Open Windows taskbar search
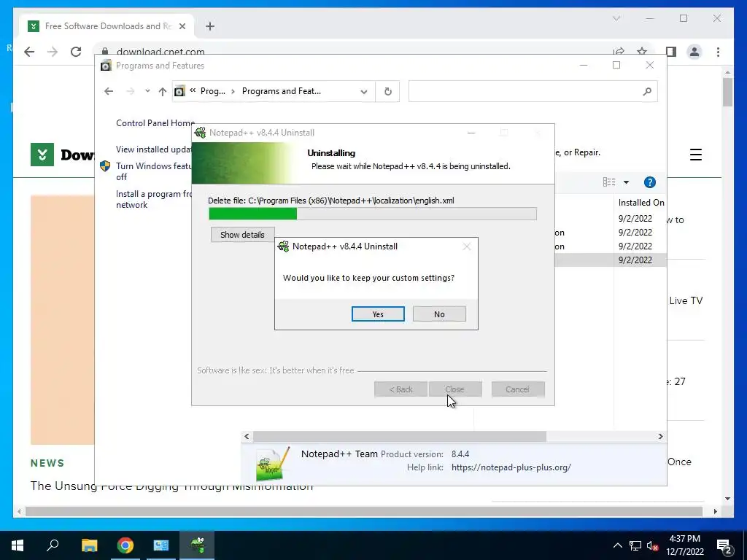This screenshot has height=560, width=747. point(53,545)
